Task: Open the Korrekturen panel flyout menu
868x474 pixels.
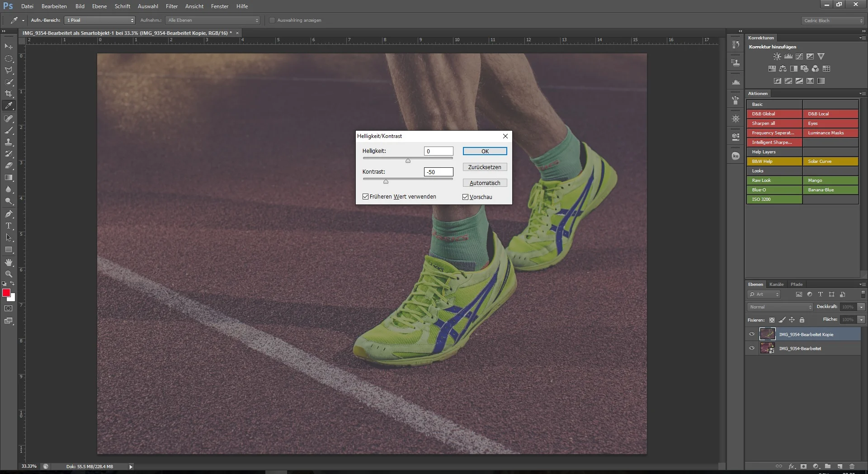Action: [x=862, y=38]
